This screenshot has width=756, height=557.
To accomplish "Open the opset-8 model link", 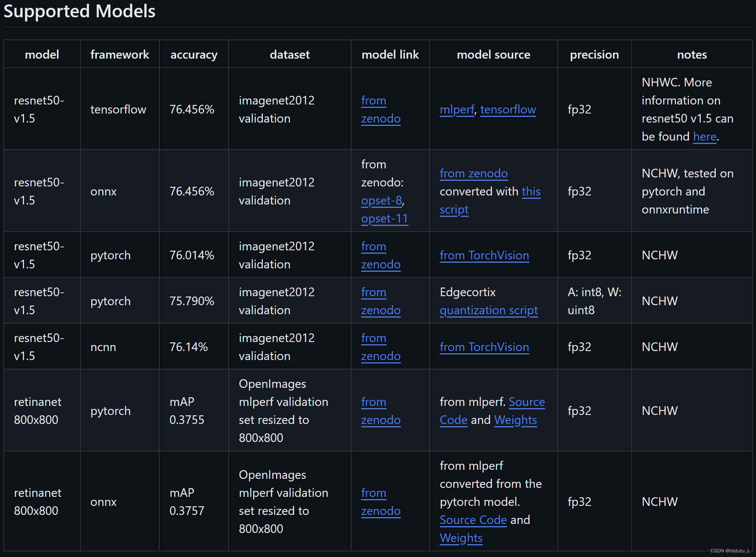I will 381,200.
